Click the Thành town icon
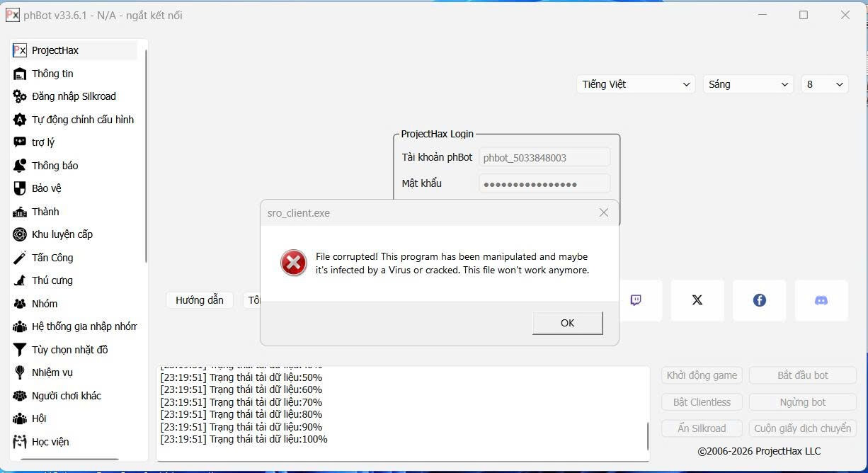The height and width of the screenshot is (473, 868). click(x=20, y=212)
